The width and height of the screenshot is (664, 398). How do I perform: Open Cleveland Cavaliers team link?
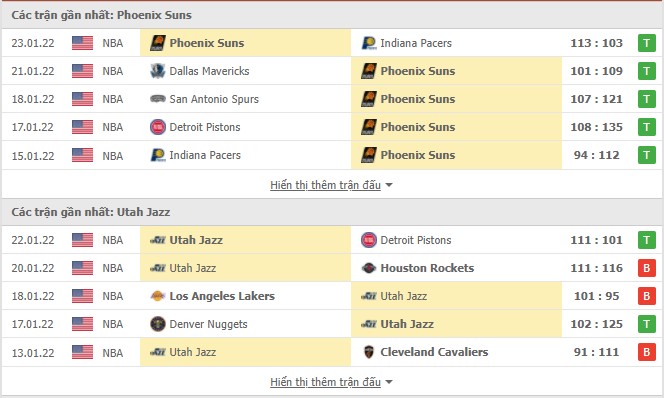pos(434,352)
